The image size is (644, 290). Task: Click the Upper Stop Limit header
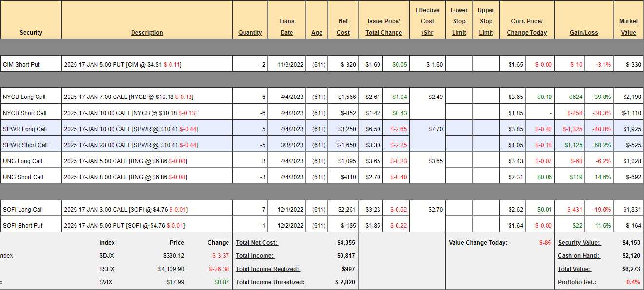pos(486,21)
